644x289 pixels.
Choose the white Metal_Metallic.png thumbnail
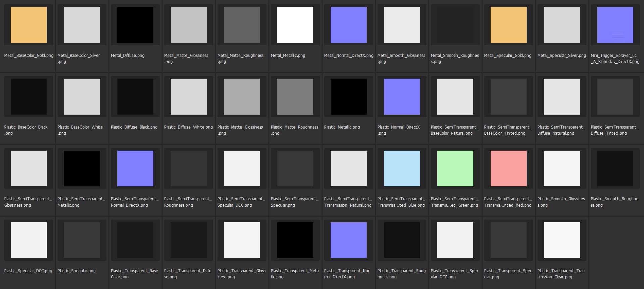(x=295, y=25)
